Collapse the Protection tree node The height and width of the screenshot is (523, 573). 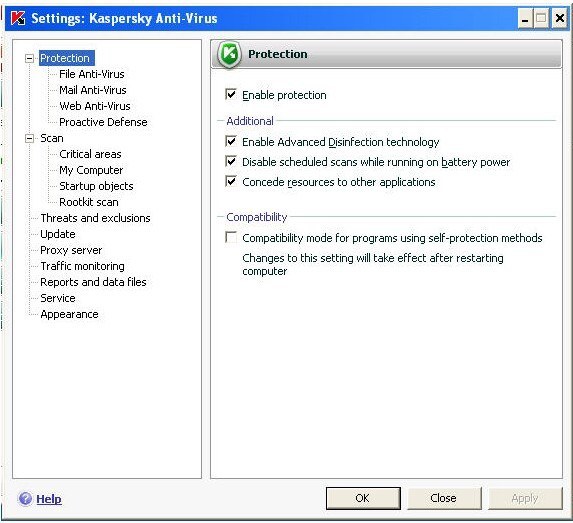[x=29, y=58]
